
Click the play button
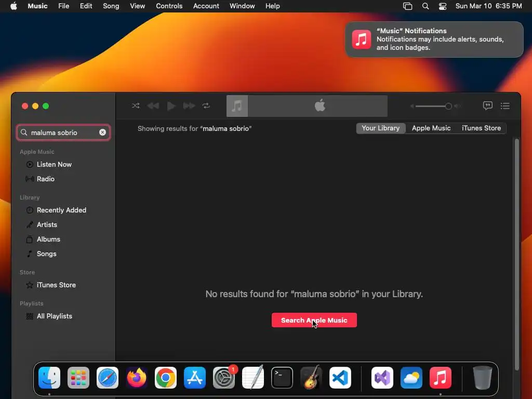point(171,106)
